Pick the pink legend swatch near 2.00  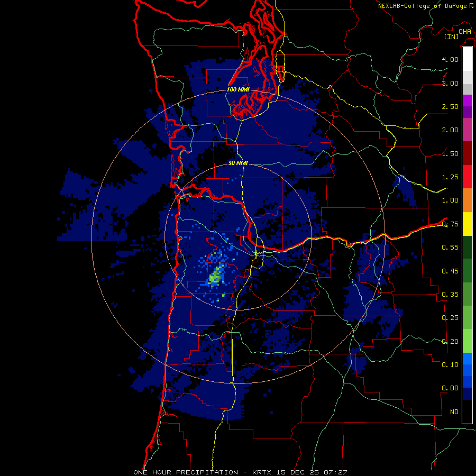[x=467, y=130]
